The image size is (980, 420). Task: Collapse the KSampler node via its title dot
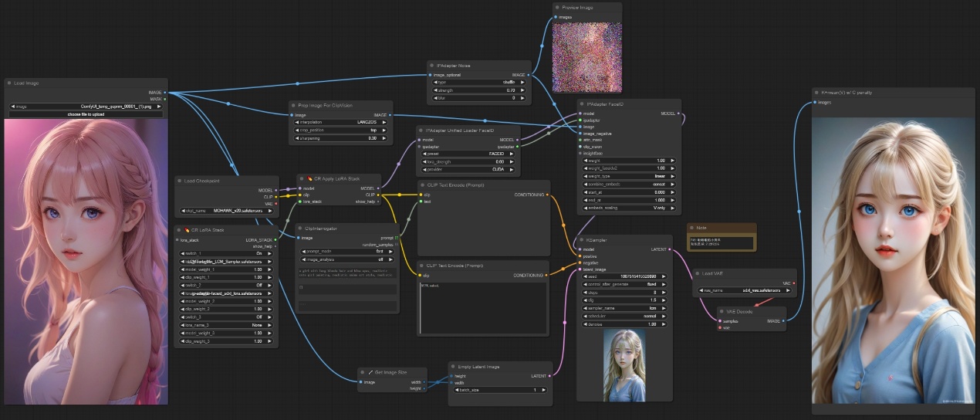pos(581,240)
